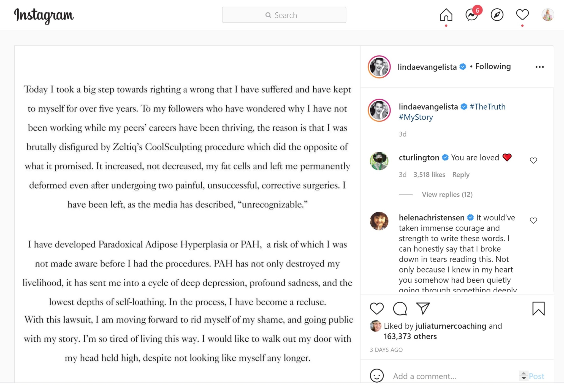
Task: Like cturlington's comment
Action: click(533, 160)
